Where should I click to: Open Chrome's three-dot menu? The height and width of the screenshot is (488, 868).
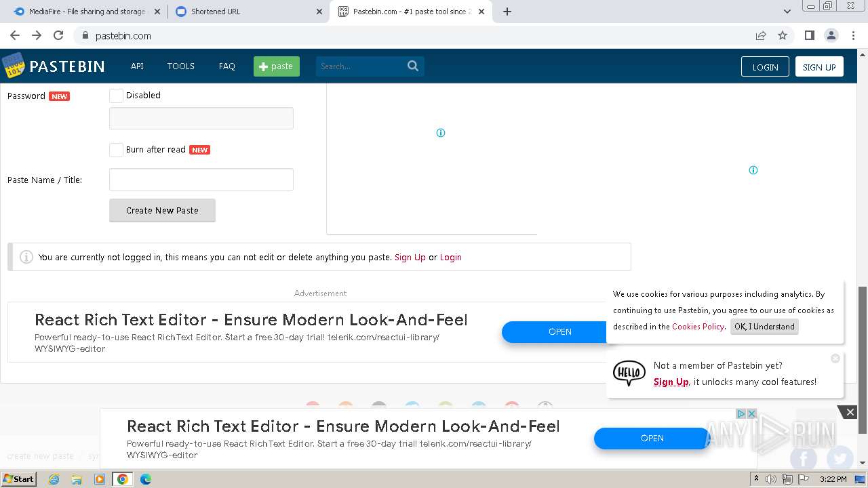tap(853, 35)
